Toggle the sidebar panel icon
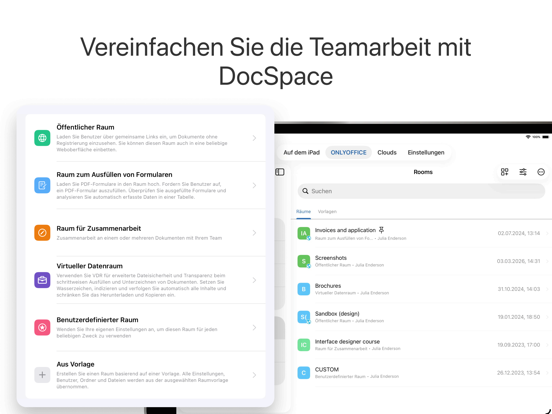This screenshot has height=414, width=552. [280, 172]
